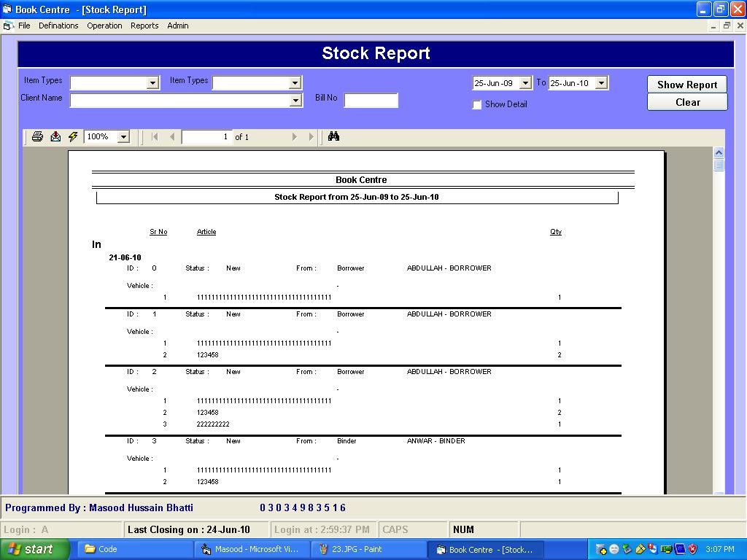Open the 25-Jun-09 from-date picker
The image size is (747, 560).
tap(525, 83)
